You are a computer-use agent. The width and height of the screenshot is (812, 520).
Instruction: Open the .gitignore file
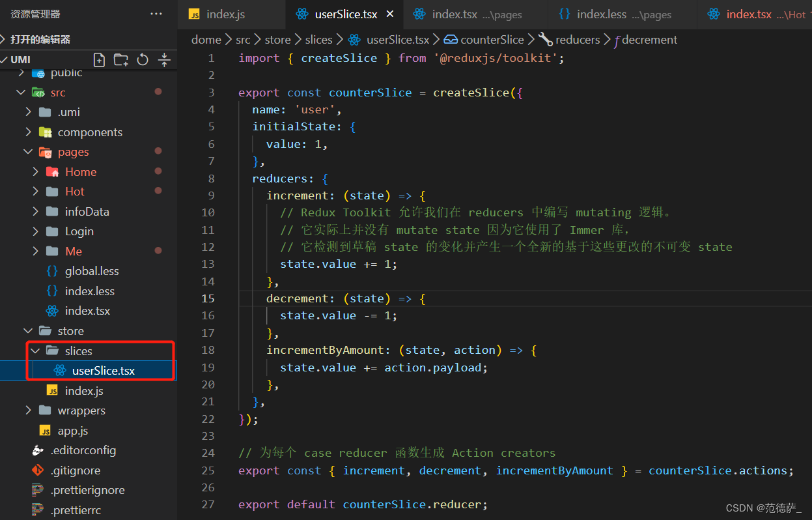tap(76, 470)
